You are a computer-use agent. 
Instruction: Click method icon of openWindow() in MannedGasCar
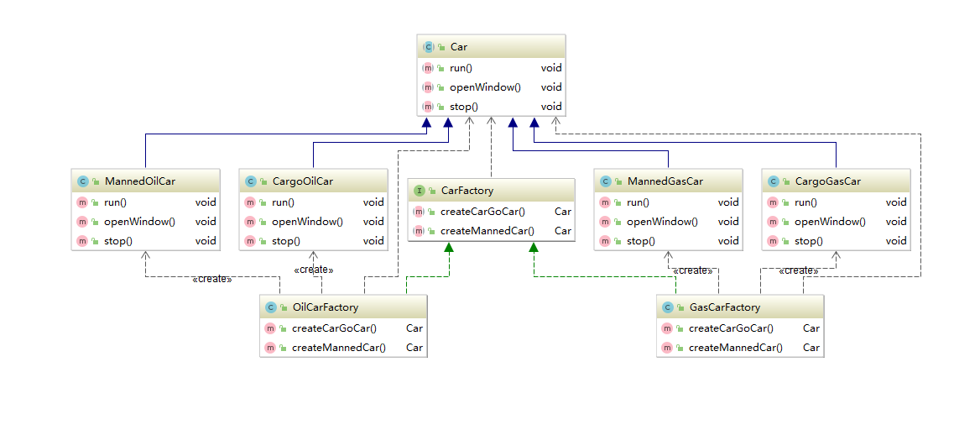605,222
